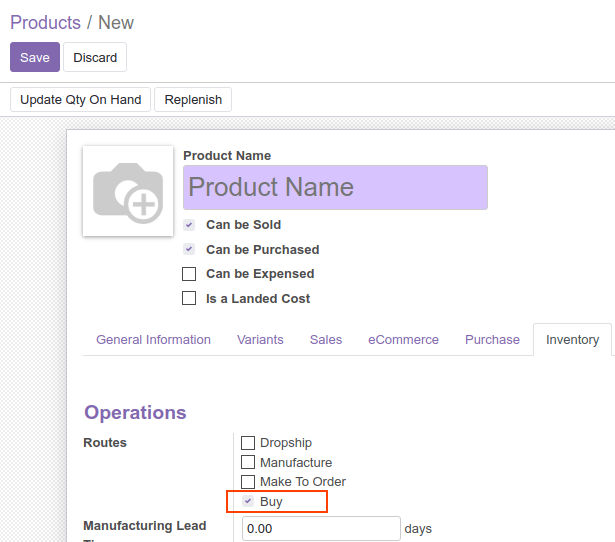Upload a product image via camera placeholder
The image size is (615, 542).
(x=128, y=191)
